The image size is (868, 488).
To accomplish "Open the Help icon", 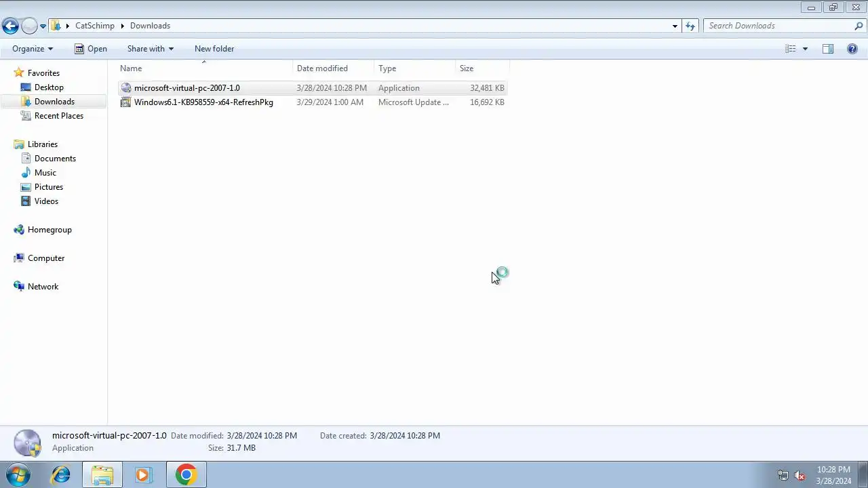I will pos(852,49).
